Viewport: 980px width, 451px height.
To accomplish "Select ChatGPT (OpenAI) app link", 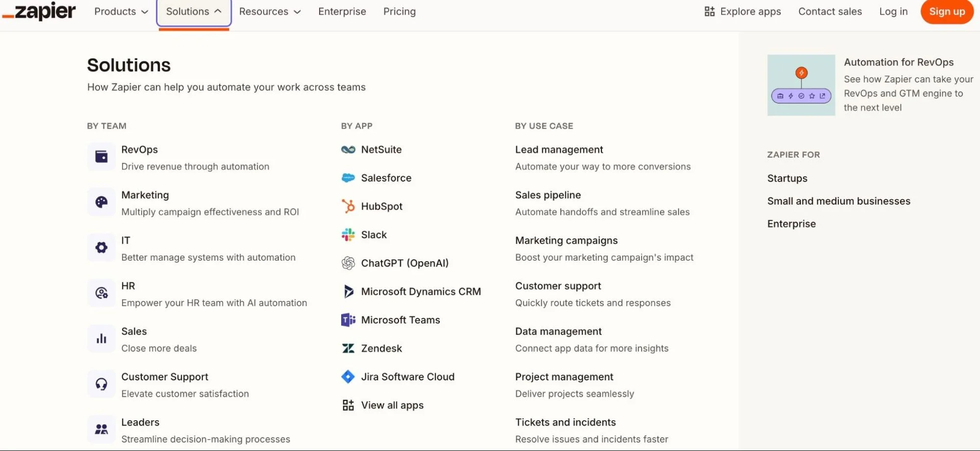I will (404, 263).
